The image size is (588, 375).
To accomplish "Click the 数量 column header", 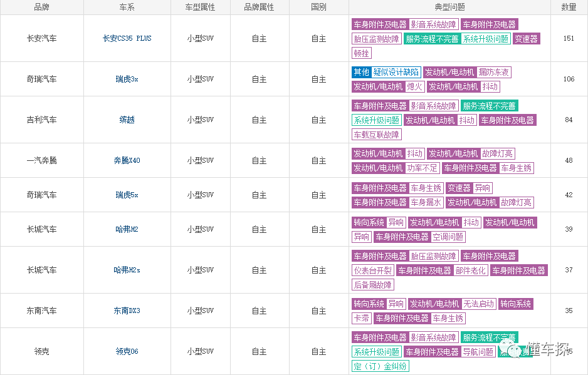I will point(569,7).
